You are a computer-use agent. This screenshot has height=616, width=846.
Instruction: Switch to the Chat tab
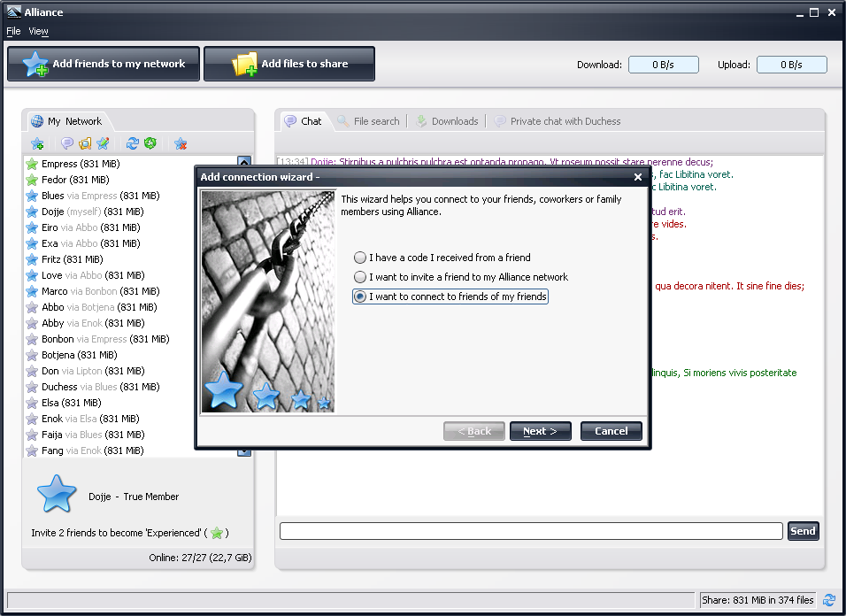point(304,121)
